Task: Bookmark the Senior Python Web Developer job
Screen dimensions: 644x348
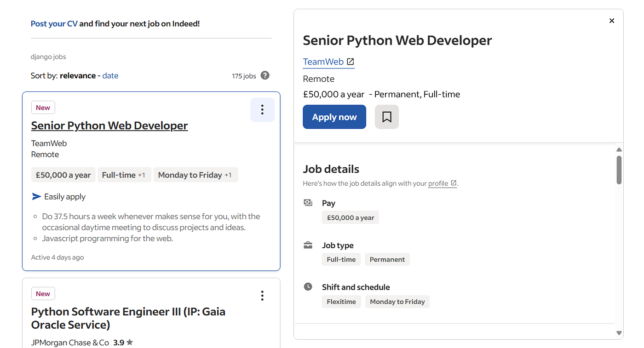Action: 387,117
